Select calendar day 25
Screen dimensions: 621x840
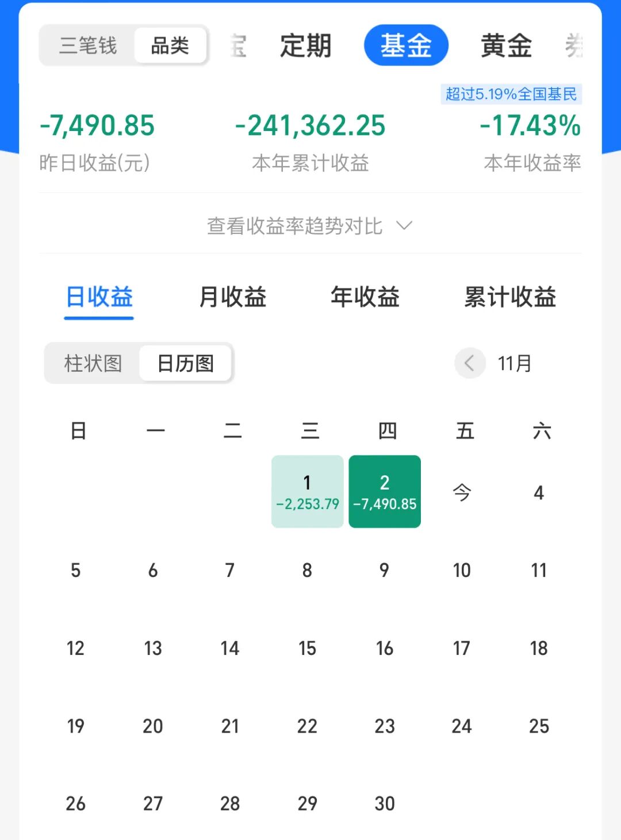tap(539, 726)
